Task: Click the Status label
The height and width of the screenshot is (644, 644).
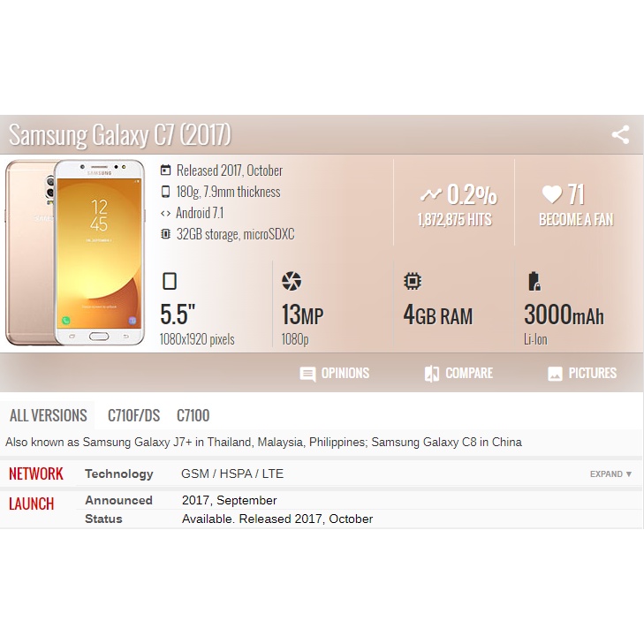Action: 103,519
